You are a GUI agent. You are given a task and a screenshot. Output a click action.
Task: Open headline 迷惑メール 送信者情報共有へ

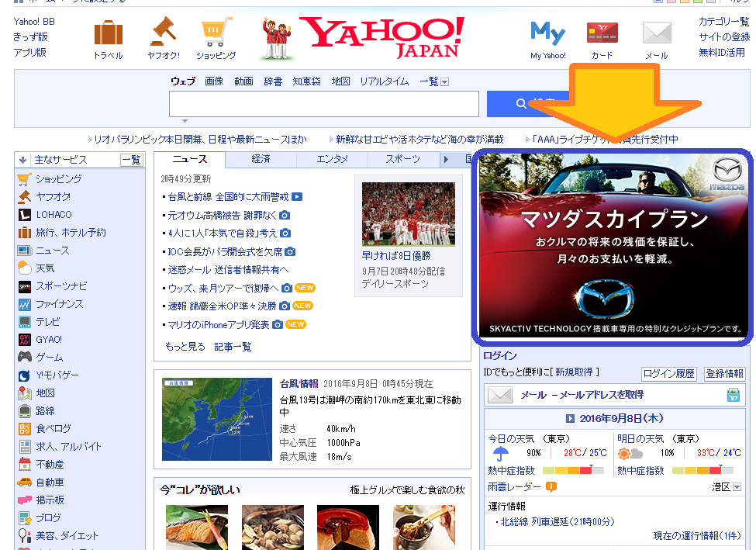228,270
